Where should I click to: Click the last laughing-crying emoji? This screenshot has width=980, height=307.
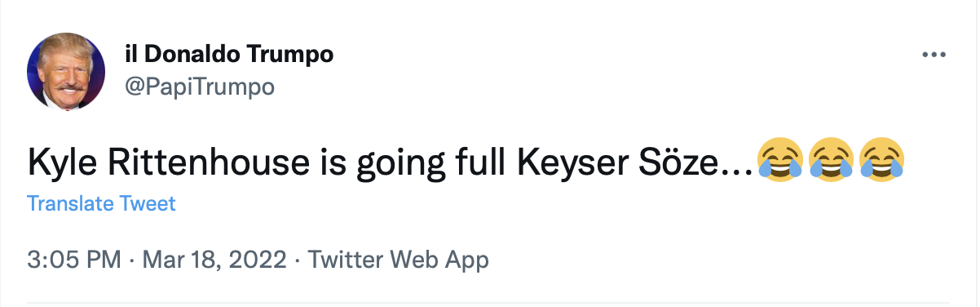882,160
